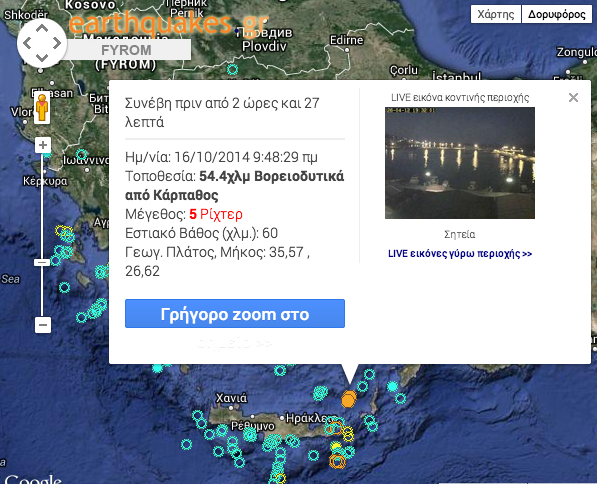The image size is (597, 484).
Task: Click the Ρέθυμνο city label
Action: 252,426
